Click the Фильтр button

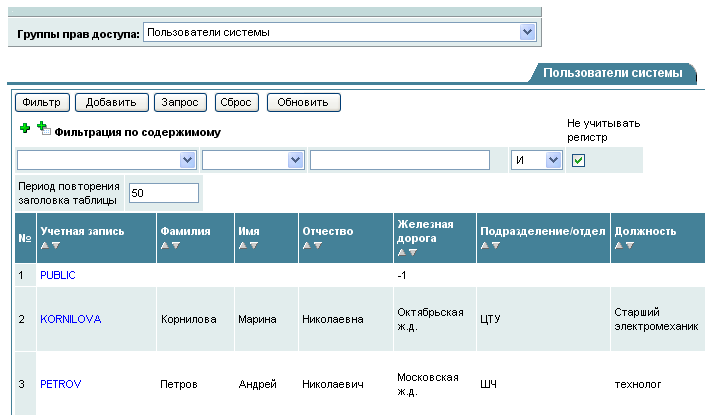pyautogui.click(x=42, y=103)
